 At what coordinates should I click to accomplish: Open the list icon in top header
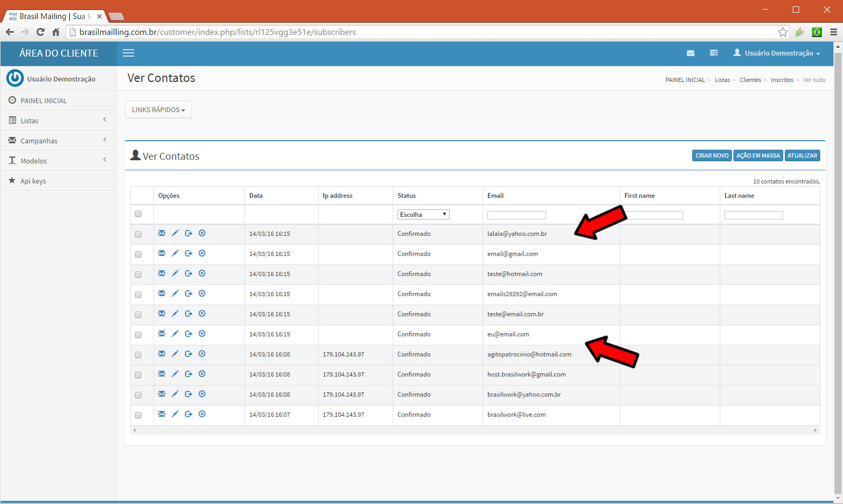[x=714, y=53]
